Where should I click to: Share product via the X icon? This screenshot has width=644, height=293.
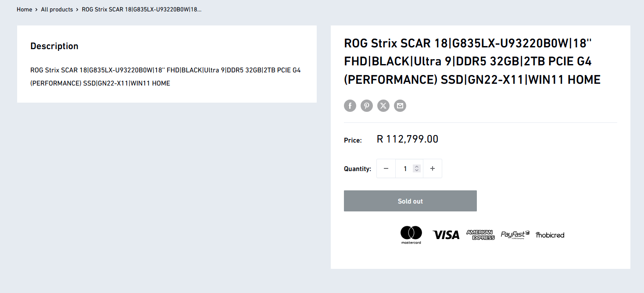pos(383,106)
